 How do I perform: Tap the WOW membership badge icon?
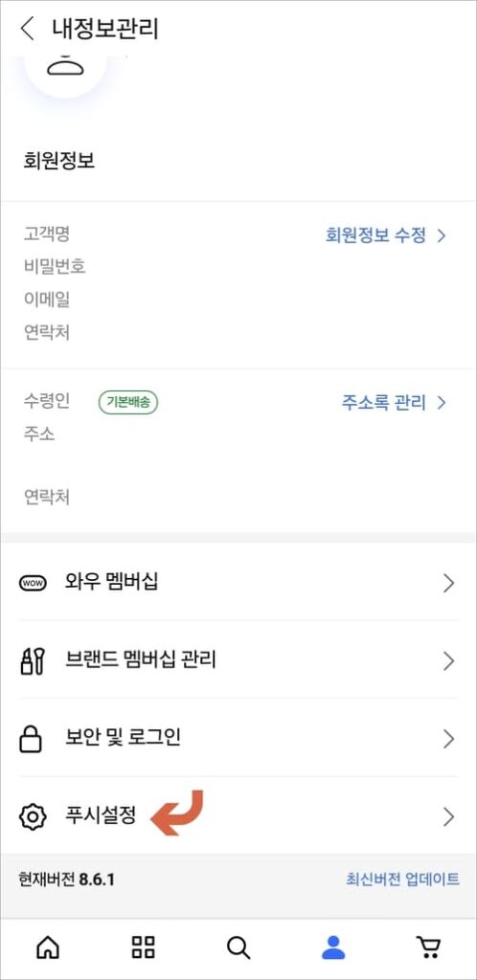coord(32,583)
